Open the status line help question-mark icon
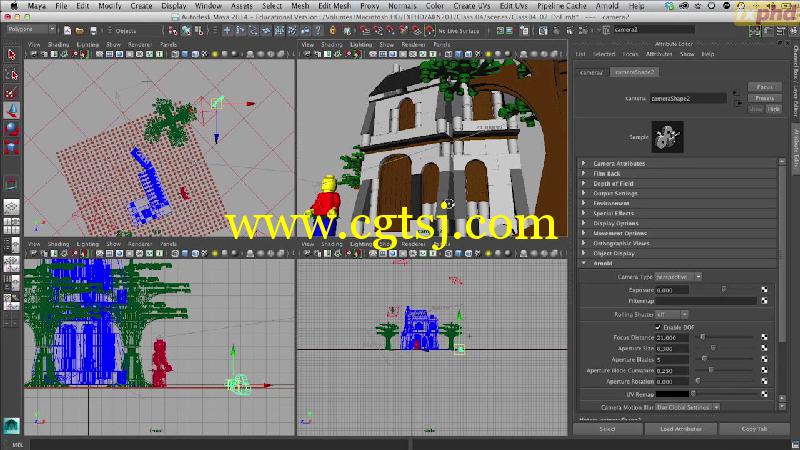The height and width of the screenshot is (450, 800). click(318, 31)
